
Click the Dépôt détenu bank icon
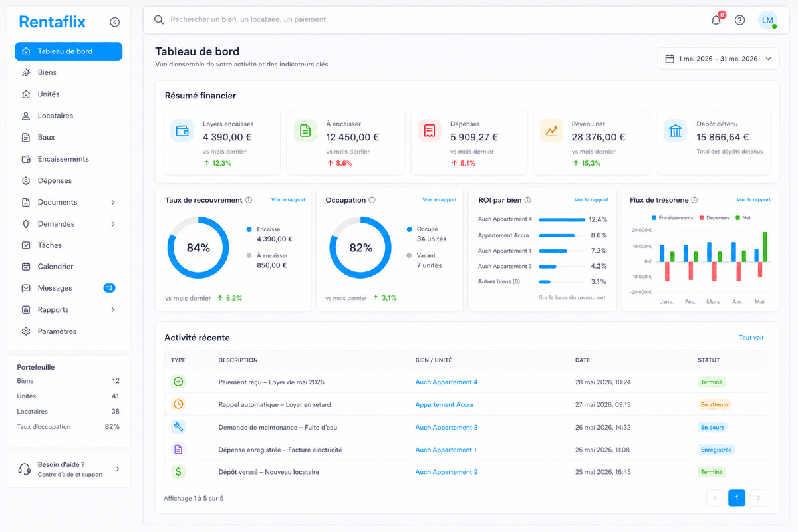coord(676,130)
